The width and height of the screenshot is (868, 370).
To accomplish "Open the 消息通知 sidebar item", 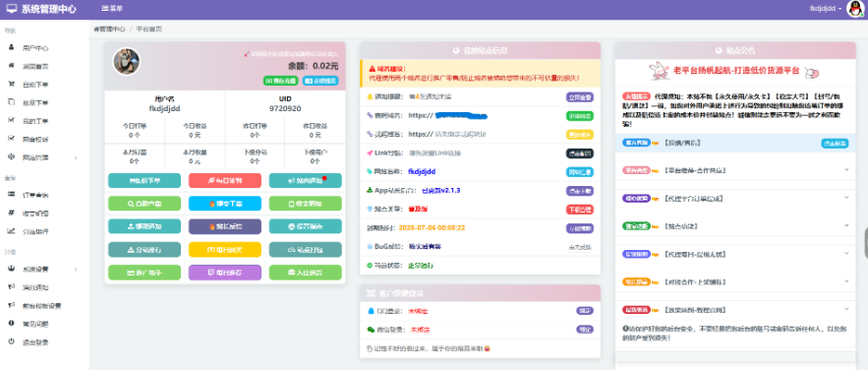I will click(35, 287).
